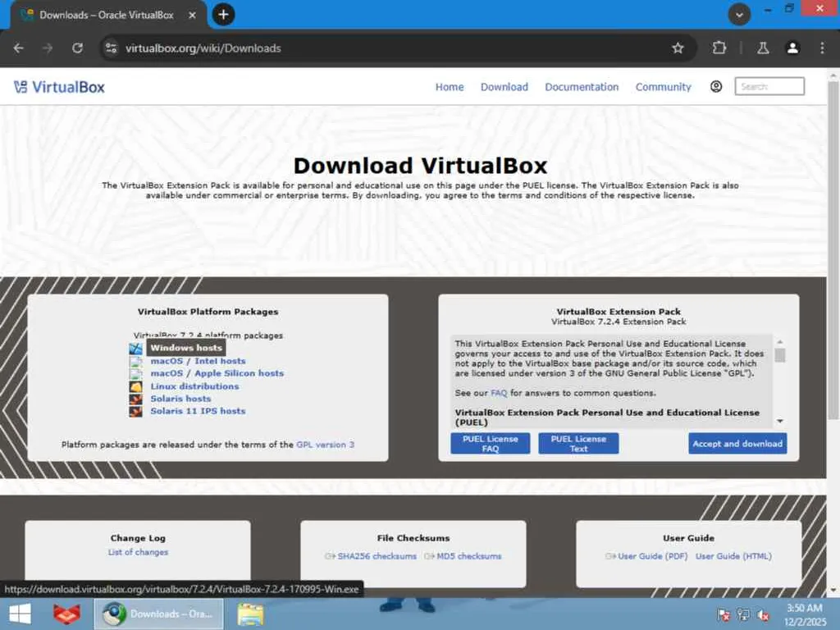Image resolution: width=840 pixels, height=630 pixels.
Task: Open the site information icon in the address bar
Action: pos(111,48)
